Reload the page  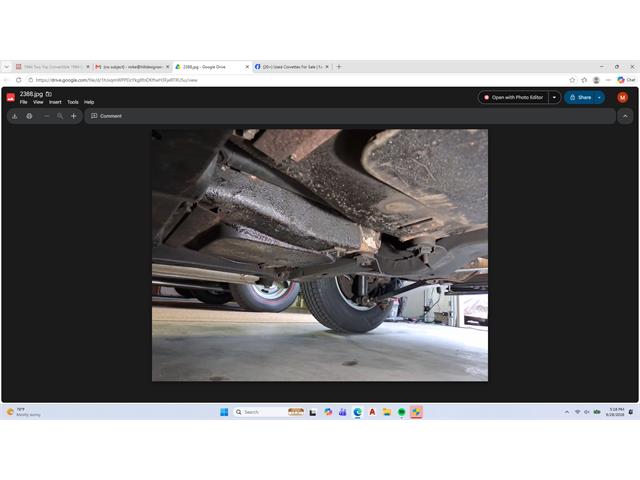(18, 80)
